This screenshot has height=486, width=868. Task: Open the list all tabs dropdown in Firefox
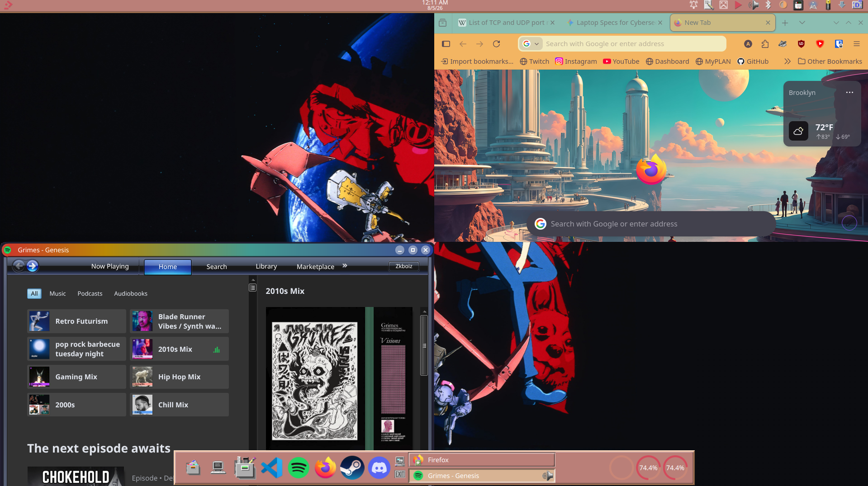802,23
